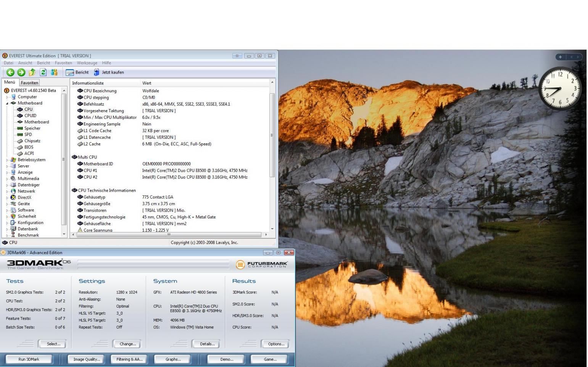Click the Informationsliste column header

tap(105, 83)
